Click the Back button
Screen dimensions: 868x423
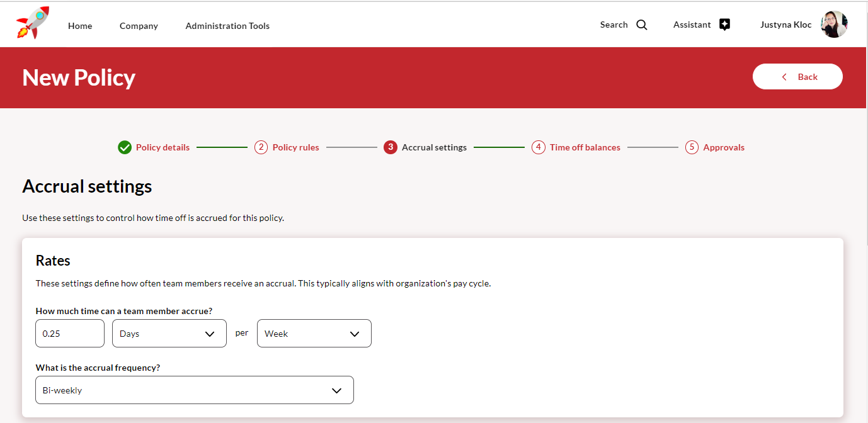pyautogui.click(x=797, y=77)
